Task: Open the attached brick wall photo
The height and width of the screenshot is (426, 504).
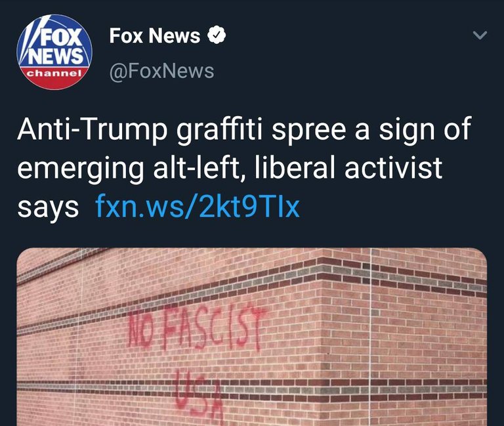Action: pyautogui.click(x=252, y=337)
